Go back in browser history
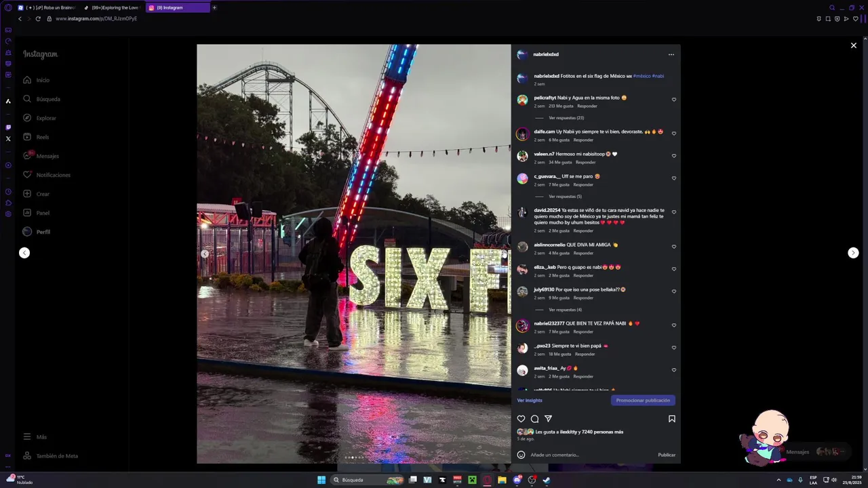Viewport: 868px width, 488px height. point(20,18)
